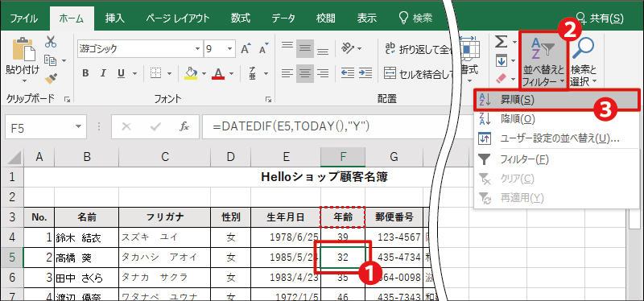This screenshot has height=301, width=644.
Task: Open the underline style dropdown arrow
Action: pos(134,73)
